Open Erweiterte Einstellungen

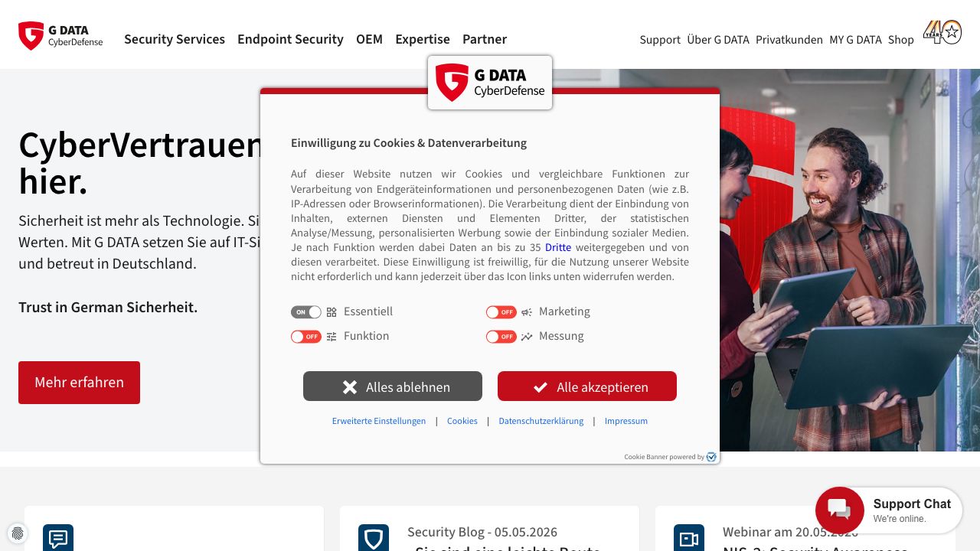(x=379, y=421)
